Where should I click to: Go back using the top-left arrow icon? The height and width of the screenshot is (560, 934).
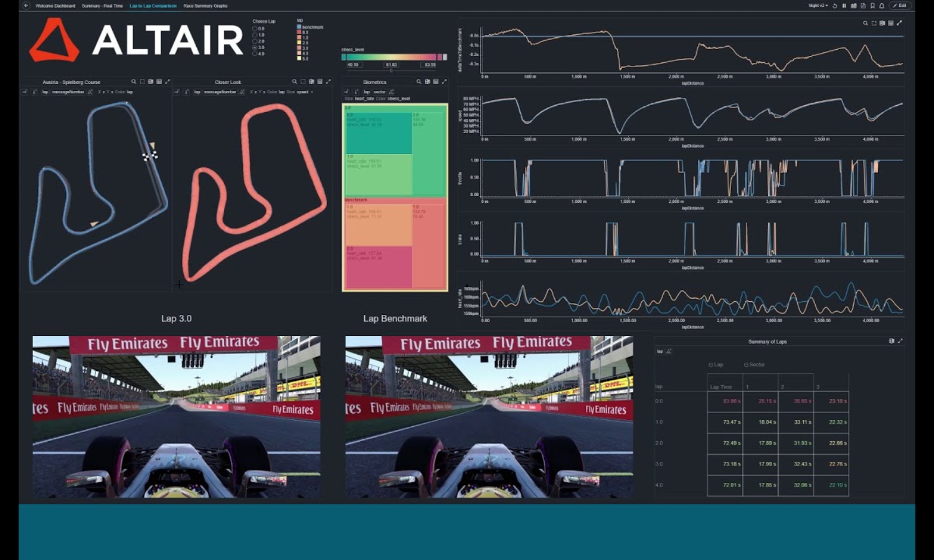click(x=26, y=6)
